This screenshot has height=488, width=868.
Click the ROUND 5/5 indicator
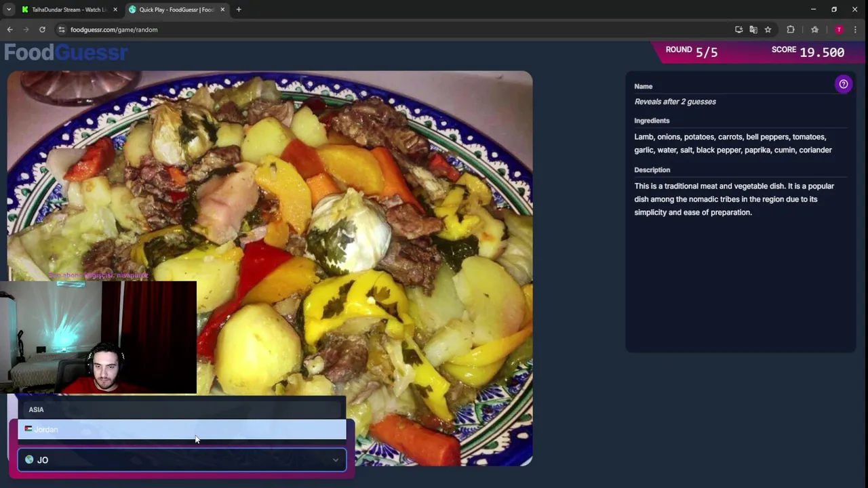pyautogui.click(x=691, y=52)
